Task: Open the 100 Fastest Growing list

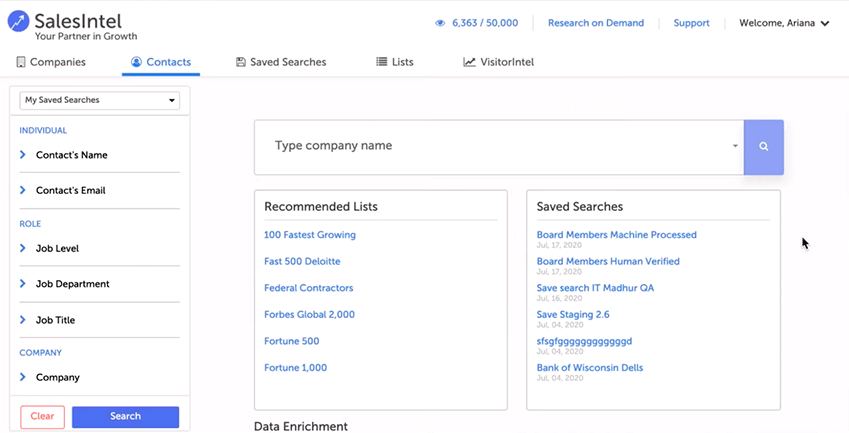Action: [x=310, y=235]
